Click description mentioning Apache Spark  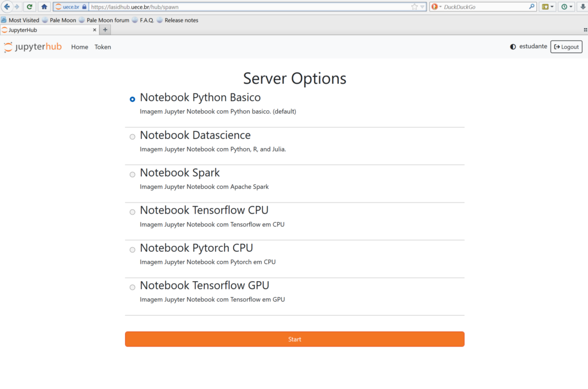pyautogui.click(x=204, y=186)
